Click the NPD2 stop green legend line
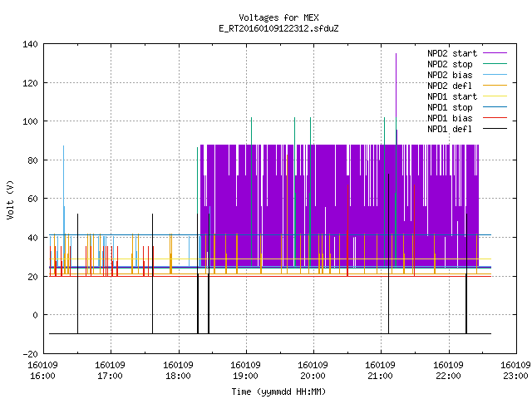 pos(495,64)
